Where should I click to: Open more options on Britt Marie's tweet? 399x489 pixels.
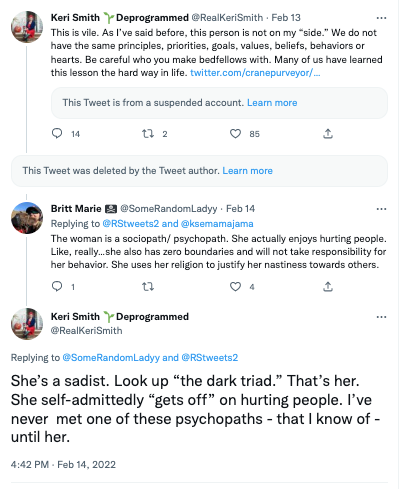click(x=381, y=209)
